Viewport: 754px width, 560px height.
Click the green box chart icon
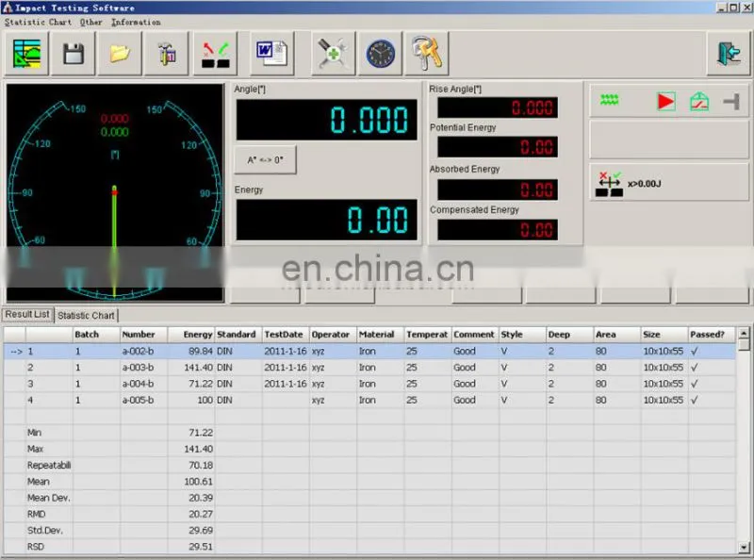tap(699, 102)
